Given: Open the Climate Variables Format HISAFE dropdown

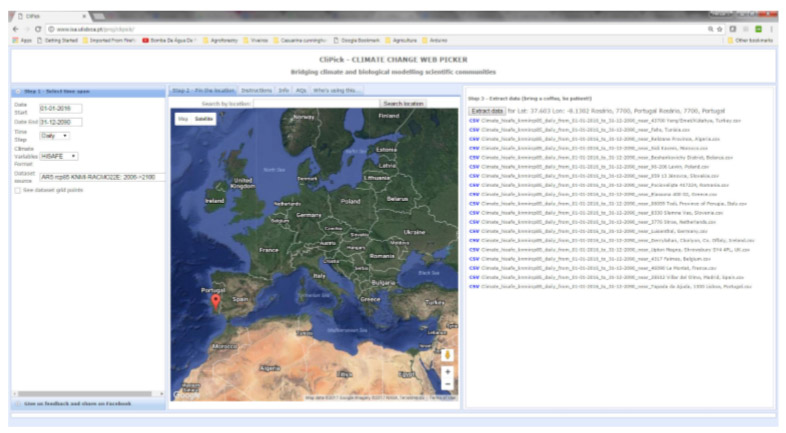Looking at the screenshot, I should tap(59, 156).
